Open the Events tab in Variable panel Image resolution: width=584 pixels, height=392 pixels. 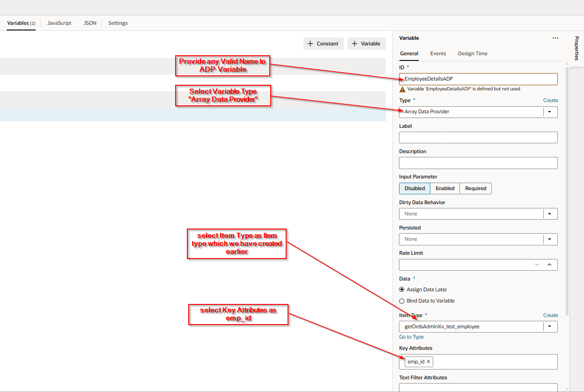[438, 53]
